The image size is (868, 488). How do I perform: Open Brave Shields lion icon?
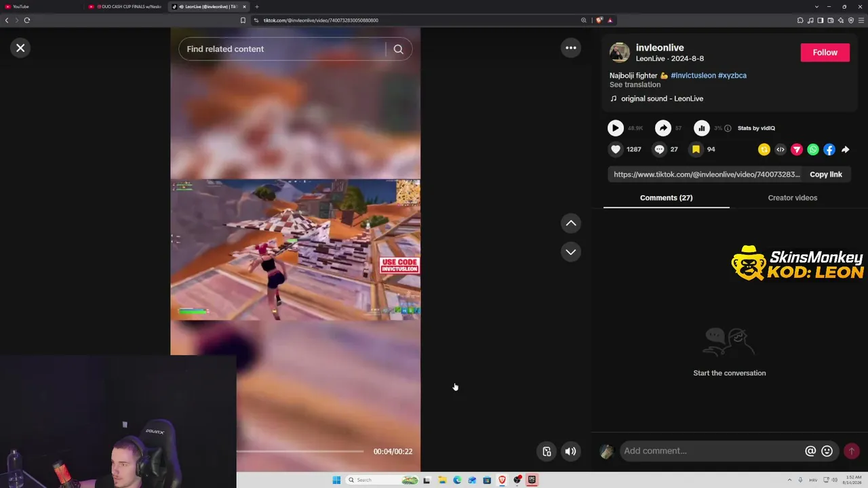pos(599,20)
